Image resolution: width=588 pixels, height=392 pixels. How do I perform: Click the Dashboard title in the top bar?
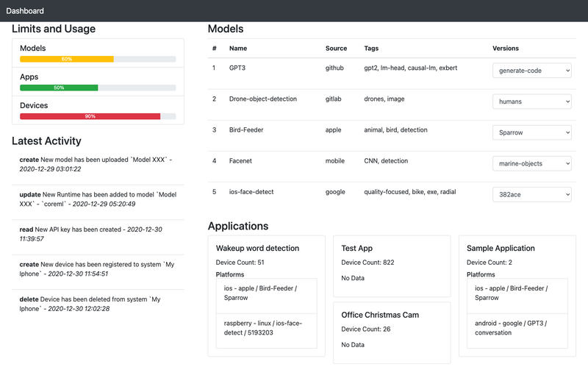[x=25, y=11]
